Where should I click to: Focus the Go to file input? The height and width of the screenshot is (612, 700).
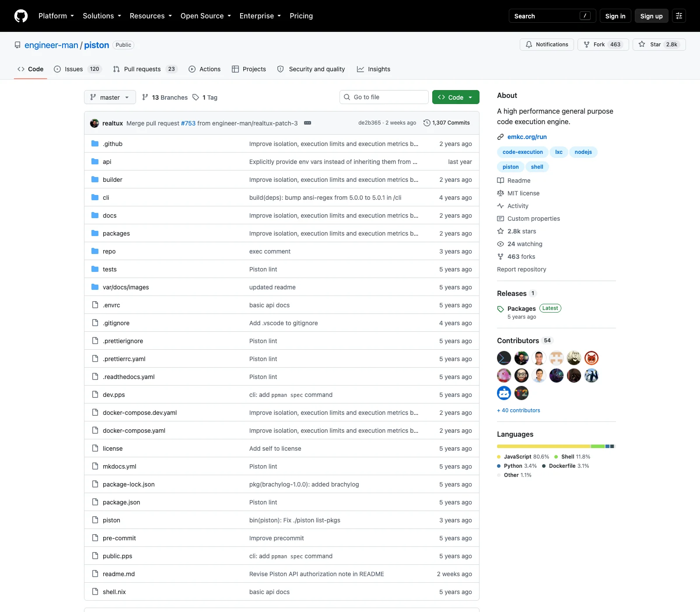pos(384,97)
